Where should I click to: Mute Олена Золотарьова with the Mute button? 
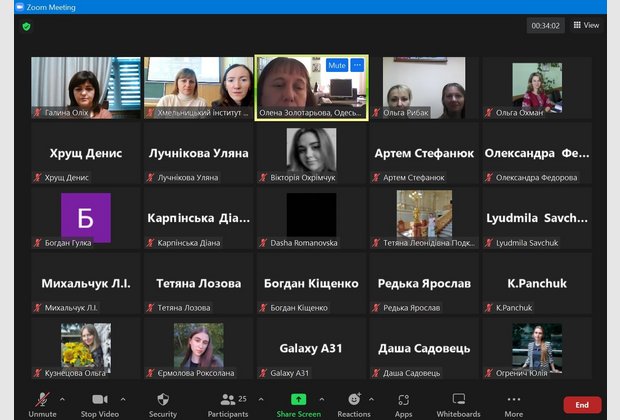coord(337,65)
